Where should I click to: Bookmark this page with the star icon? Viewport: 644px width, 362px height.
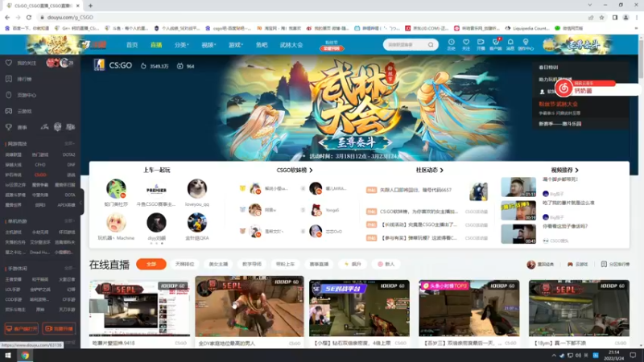click(601, 17)
